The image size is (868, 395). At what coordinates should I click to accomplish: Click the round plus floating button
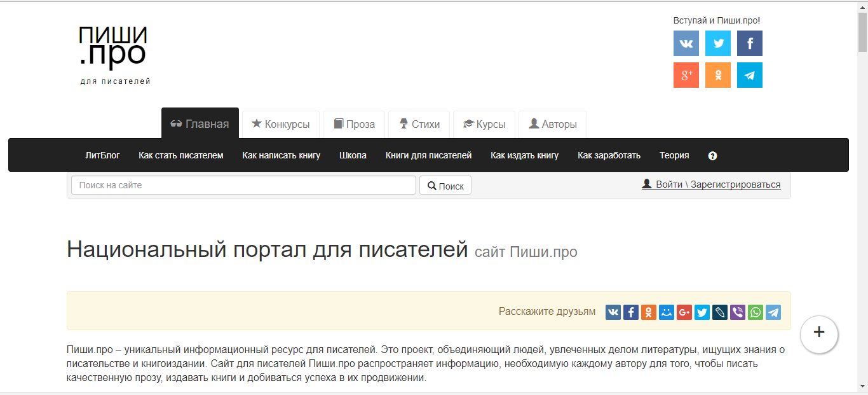coord(819,334)
